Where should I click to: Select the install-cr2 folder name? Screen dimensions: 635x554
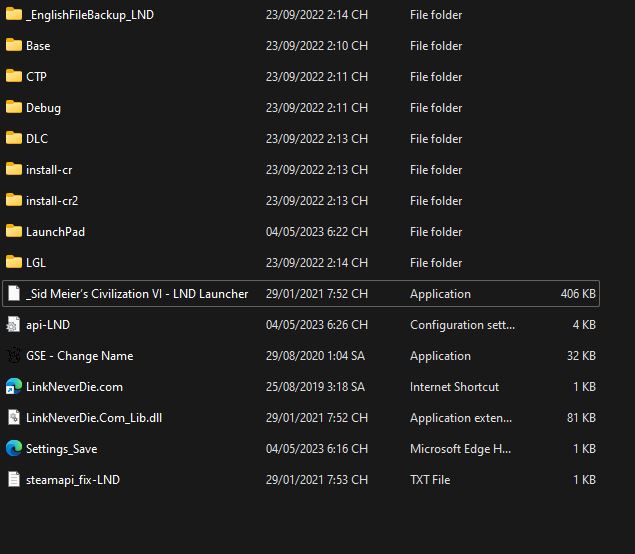click(x=52, y=200)
